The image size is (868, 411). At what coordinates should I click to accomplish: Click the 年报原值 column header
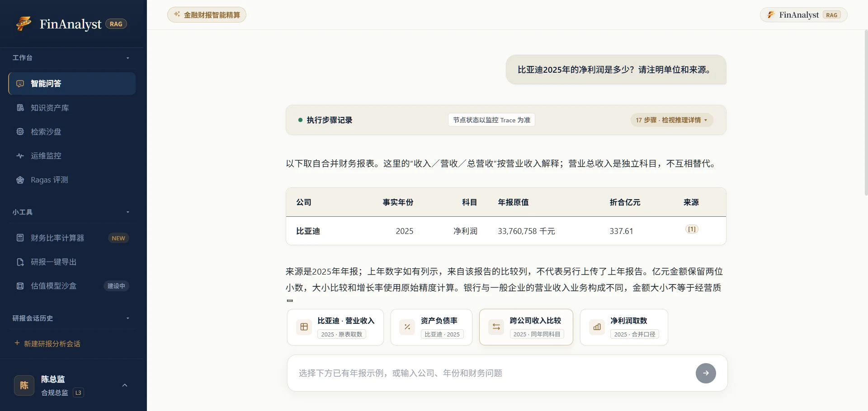tap(513, 202)
